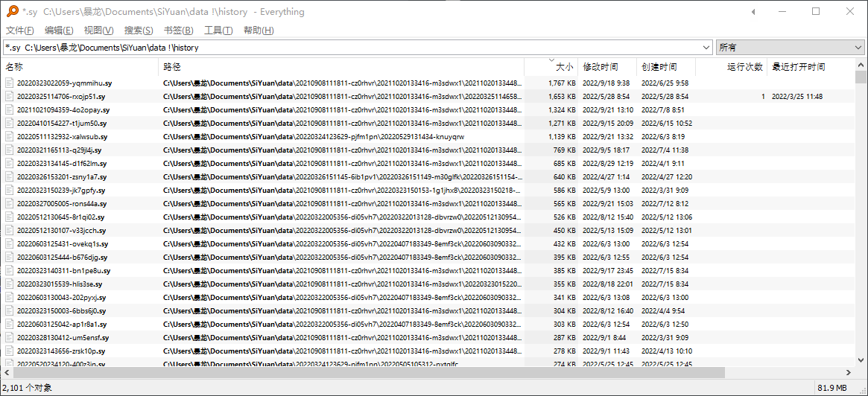Click last opened time 2022/3/25 11:48
Image resolution: width=868 pixels, height=396 pixels.
pos(797,96)
